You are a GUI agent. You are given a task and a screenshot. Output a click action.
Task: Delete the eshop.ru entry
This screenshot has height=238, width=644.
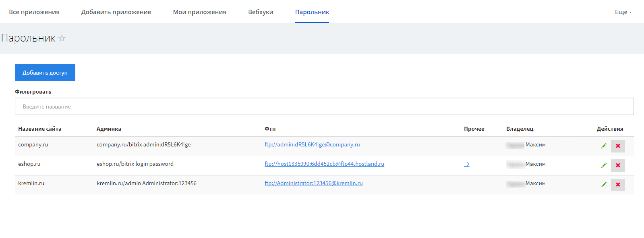[x=617, y=165]
